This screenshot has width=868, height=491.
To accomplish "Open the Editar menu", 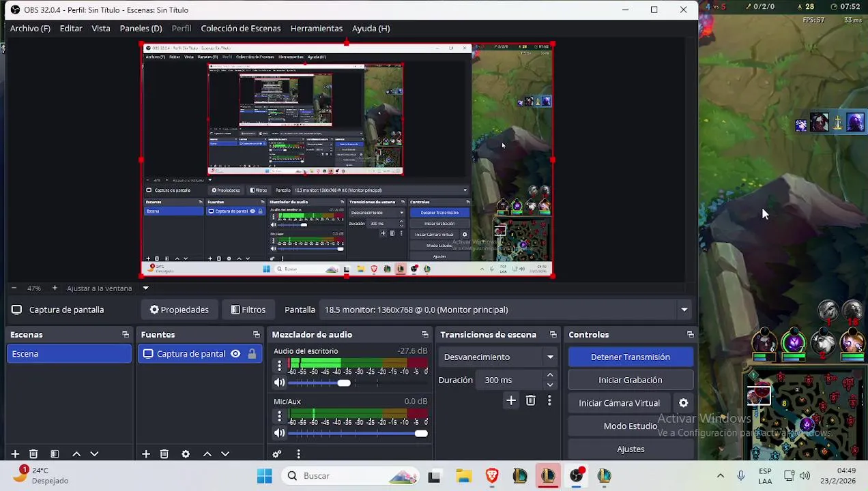I will point(71,29).
